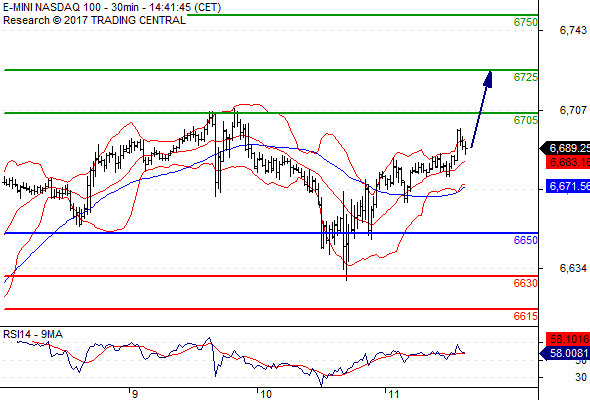590x400 pixels.
Task: Click the green 6705 resistance label
Action: [526, 120]
